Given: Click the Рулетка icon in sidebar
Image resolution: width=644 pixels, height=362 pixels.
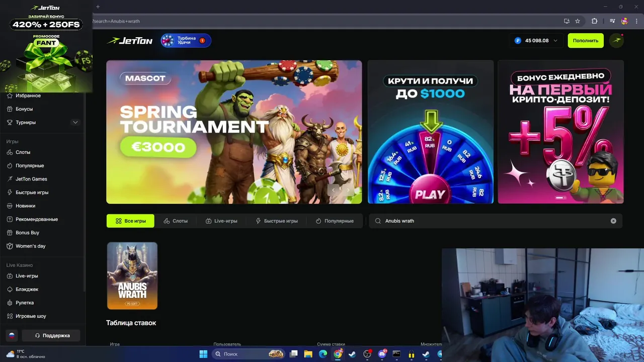Looking at the screenshot, I should point(10,303).
